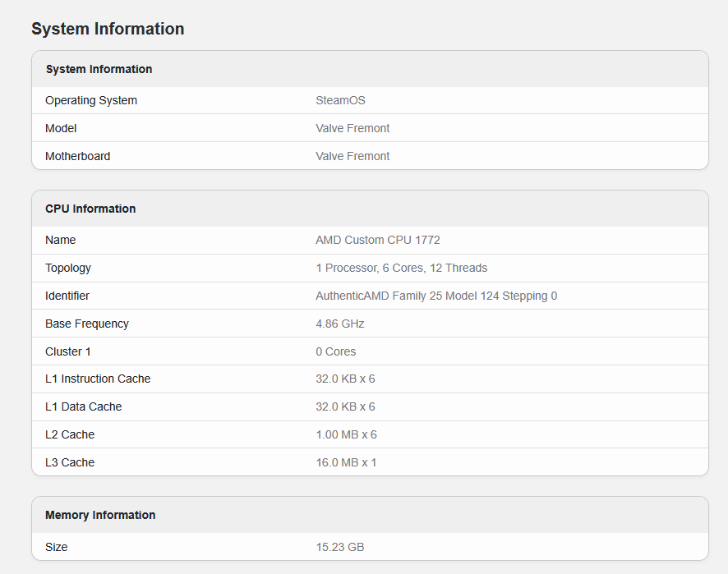Select the 0 Cores value

click(x=336, y=351)
